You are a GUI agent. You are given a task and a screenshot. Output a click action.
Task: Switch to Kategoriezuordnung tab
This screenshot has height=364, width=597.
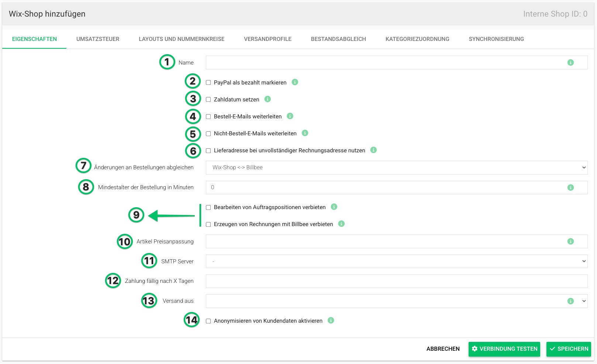417,39
